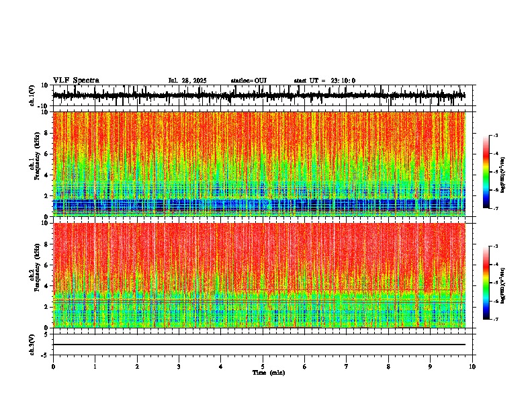The width and height of the screenshot is (532, 411).
Task: Click the ch.3(V) axis label
Action: (32, 345)
